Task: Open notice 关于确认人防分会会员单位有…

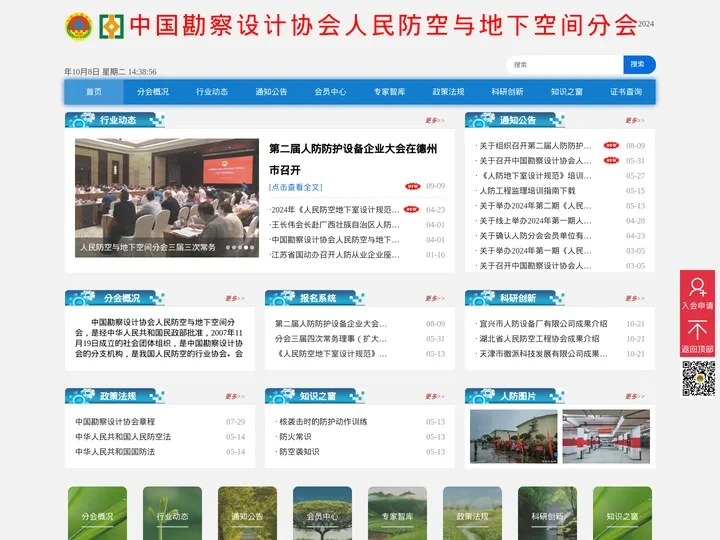Action: coord(535,236)
